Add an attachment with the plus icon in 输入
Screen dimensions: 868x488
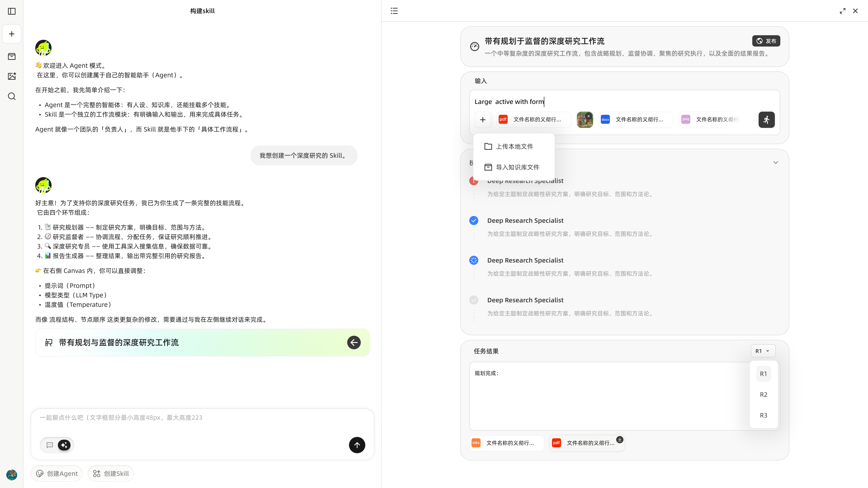483,120
